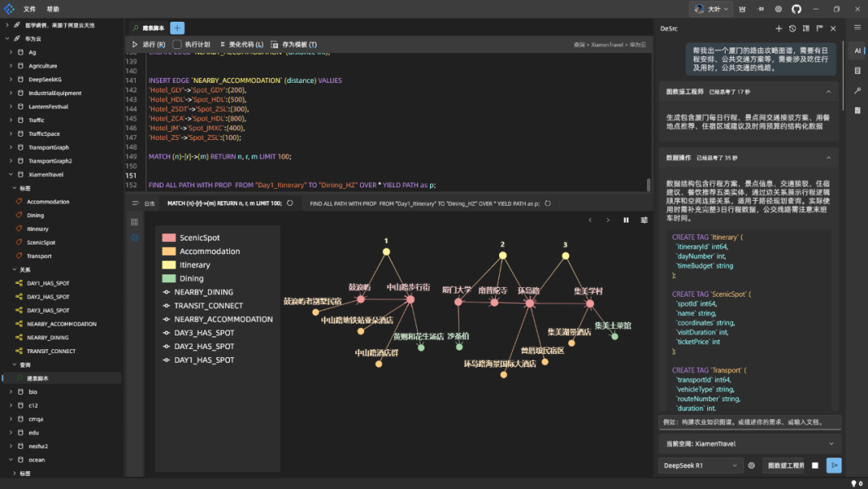868x489 pixels.
Task: Toggle Dining legend color swatch
Action: [x=169, y=278]
